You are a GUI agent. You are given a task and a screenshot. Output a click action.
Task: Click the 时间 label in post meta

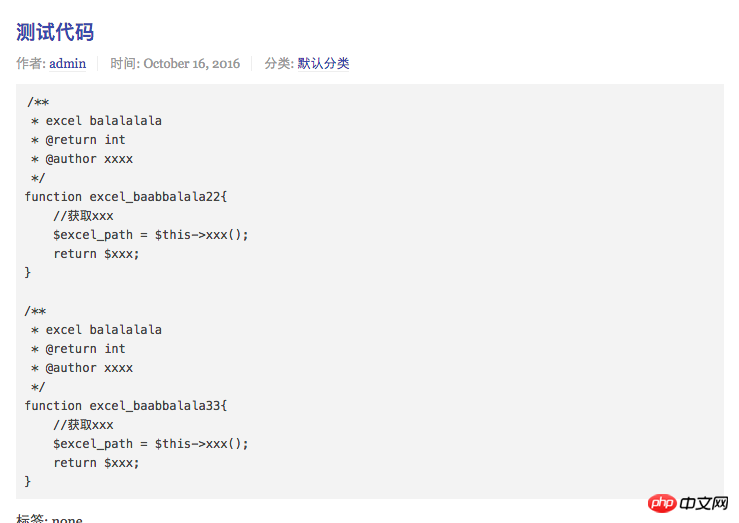click(x=124, y=64)
